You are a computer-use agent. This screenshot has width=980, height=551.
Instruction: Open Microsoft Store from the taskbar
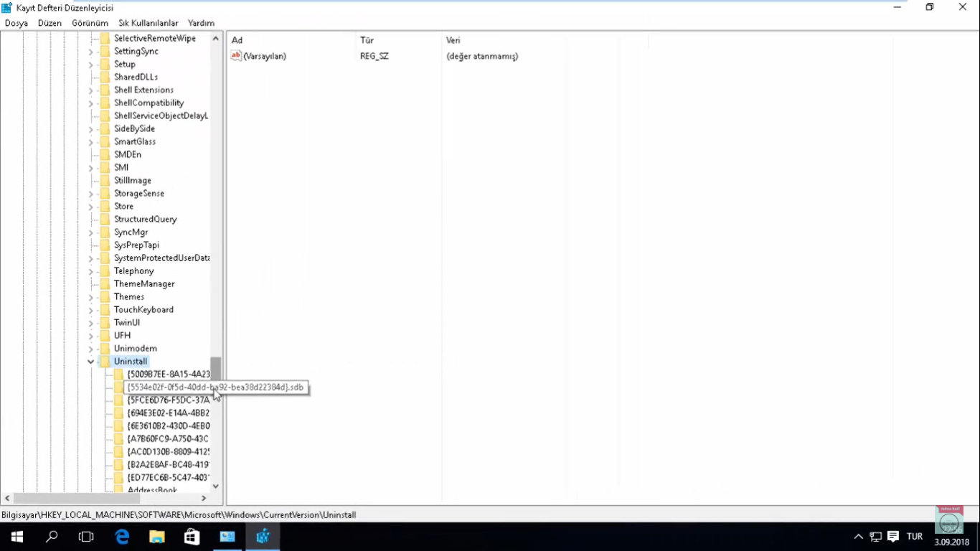click(192, 537)
